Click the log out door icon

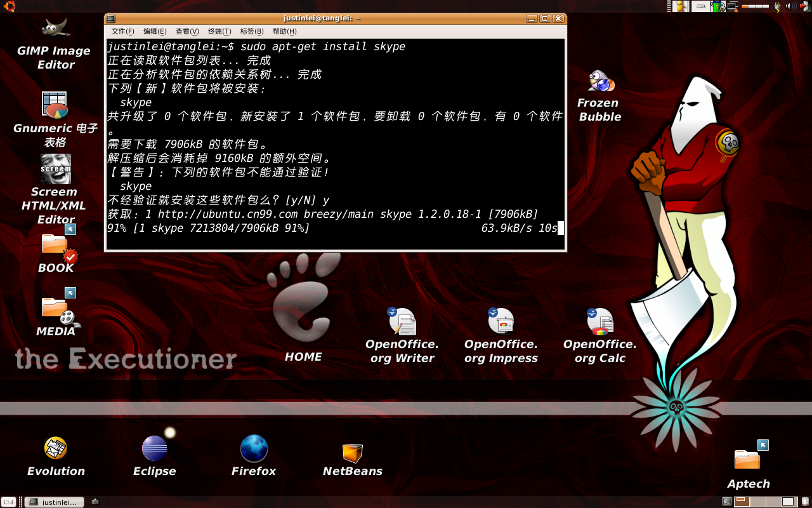[x=804, y=6]
